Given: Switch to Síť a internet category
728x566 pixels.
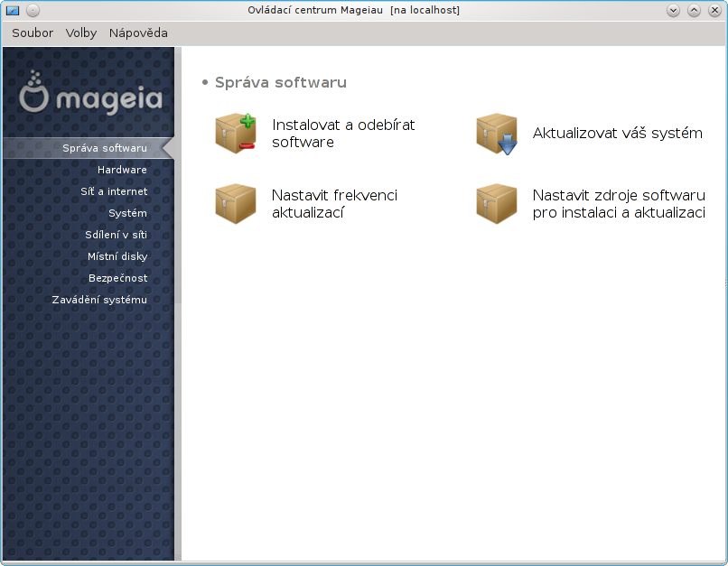Looking at the screenshot, I should pos(114,191).
